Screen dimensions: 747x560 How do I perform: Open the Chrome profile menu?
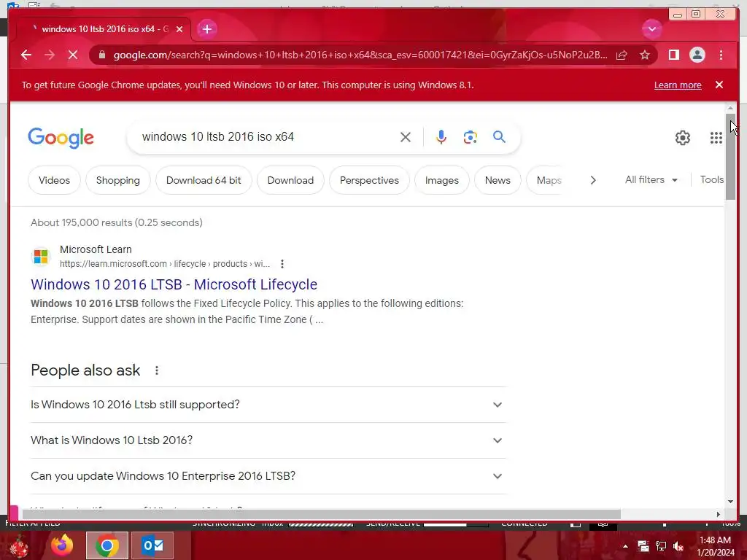697,55
